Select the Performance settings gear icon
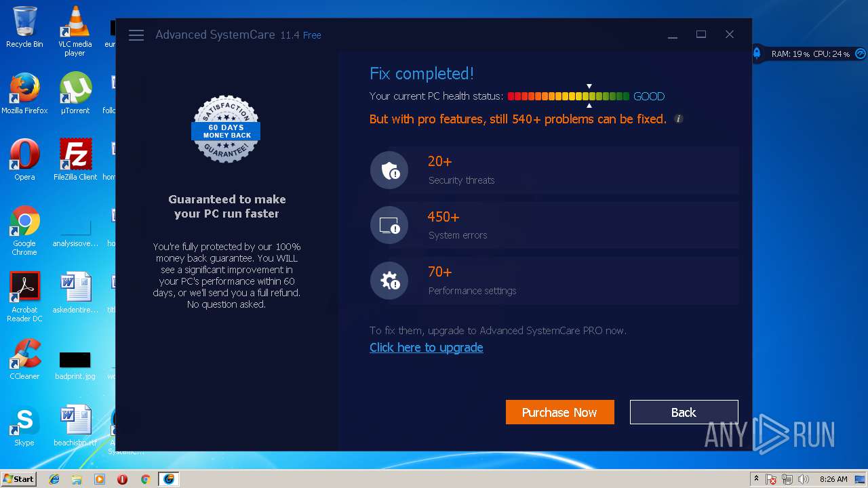 (x=389, y=280)
